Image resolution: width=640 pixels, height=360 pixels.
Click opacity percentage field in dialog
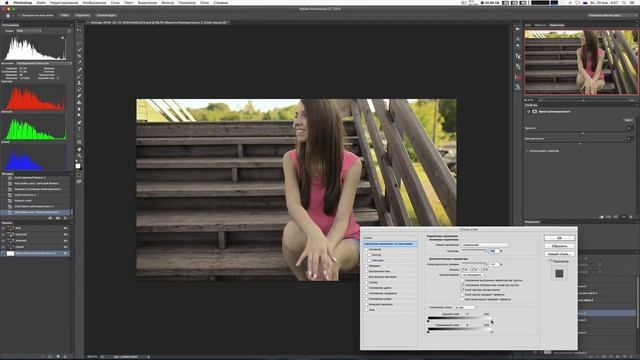pyautogui.click(x=494, y=251)
